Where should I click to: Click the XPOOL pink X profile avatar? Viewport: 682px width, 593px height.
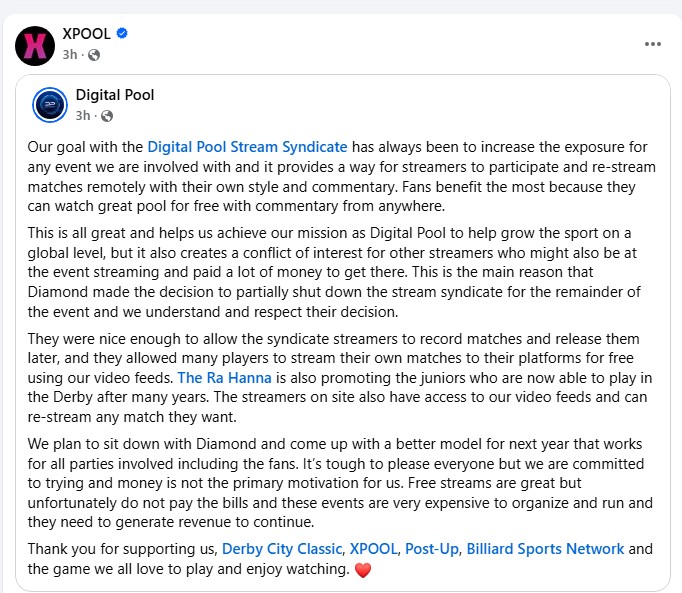(x=35, y=45)
